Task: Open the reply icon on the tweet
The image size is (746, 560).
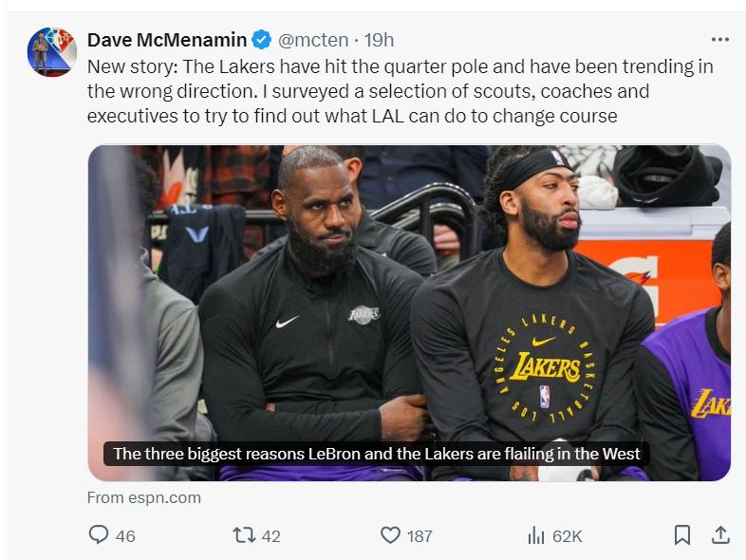Action: (99, 535)
